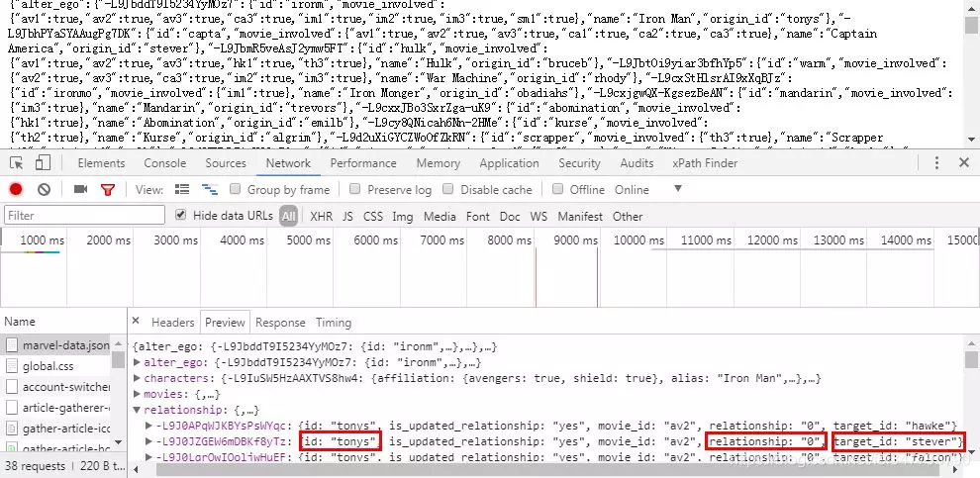Open the xPath Finder tab

click(x=705, y=163)
